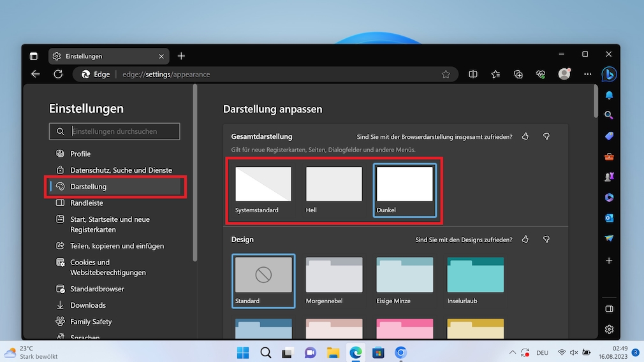Open the user profile avatar menu
Image resolution: width=644 pixels, height=362 pixels.
564,75
